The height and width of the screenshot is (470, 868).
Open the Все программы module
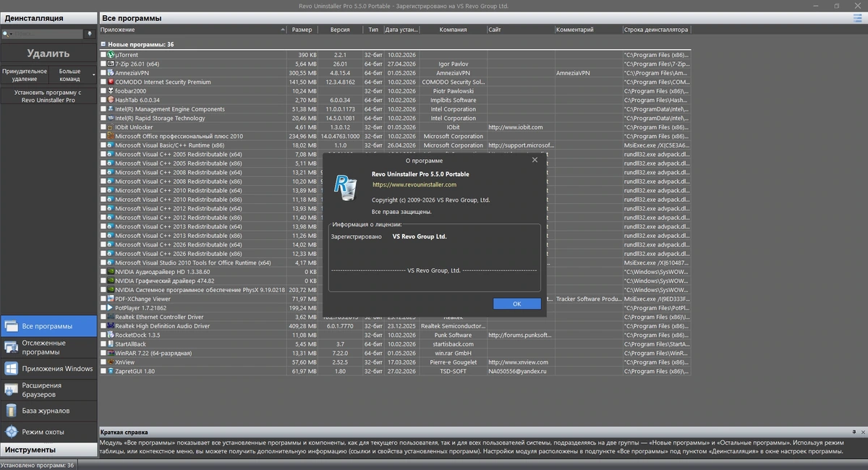pos(48,326)
